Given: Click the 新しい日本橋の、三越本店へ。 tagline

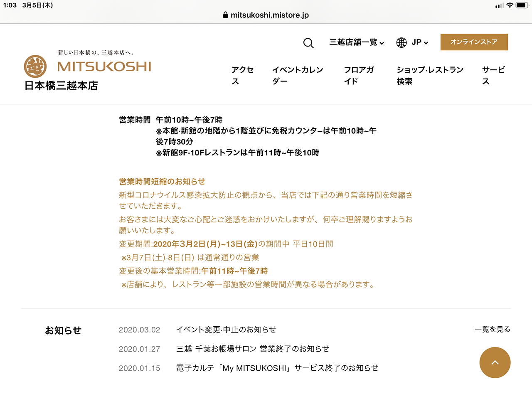Looking at the screenshot, I should point(96,52).
